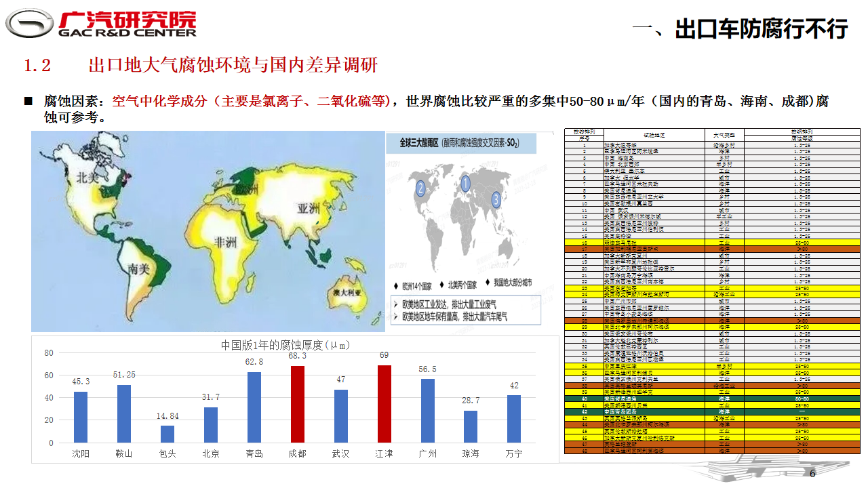Click the 北美 label on world map
Viewport: 868px width, 488px height.
pyautogui.click(x=88, y=178)
